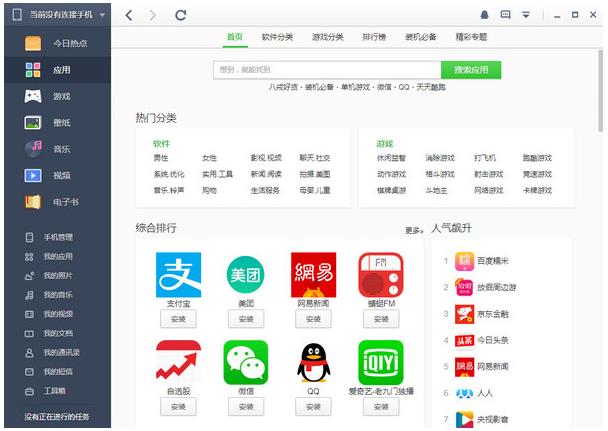Install 美团 with 安装 button
The width and height of the screenshot is (608, 431).
[x=246, y=319]
